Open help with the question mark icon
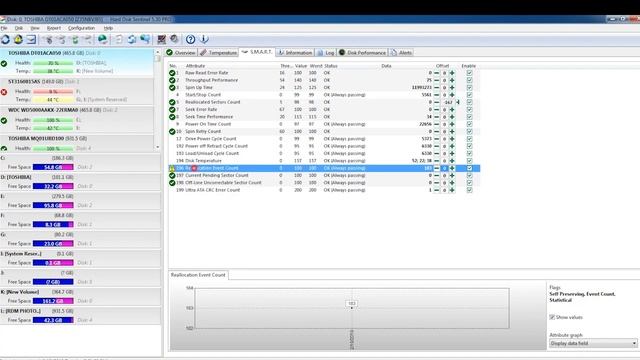The image size is (640, 360). [x=190, y=39]
